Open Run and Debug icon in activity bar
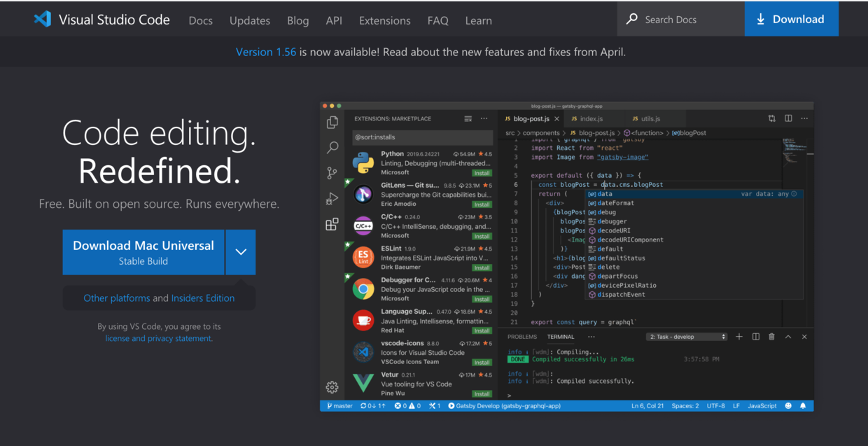The width and height of the screenshot is (868, 446). click(332, 199)
